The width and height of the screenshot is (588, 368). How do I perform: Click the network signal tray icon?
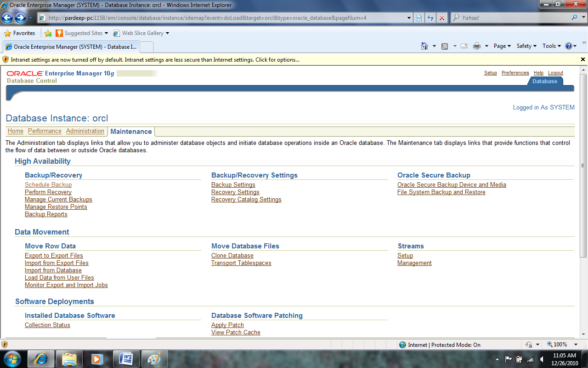[x=531, y=359]
